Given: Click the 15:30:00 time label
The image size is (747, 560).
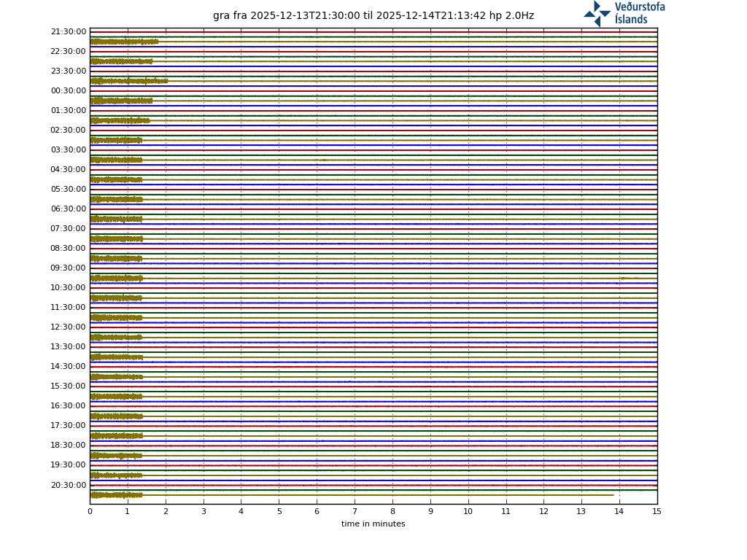Looking at the screenshot, I should point(69,386).
